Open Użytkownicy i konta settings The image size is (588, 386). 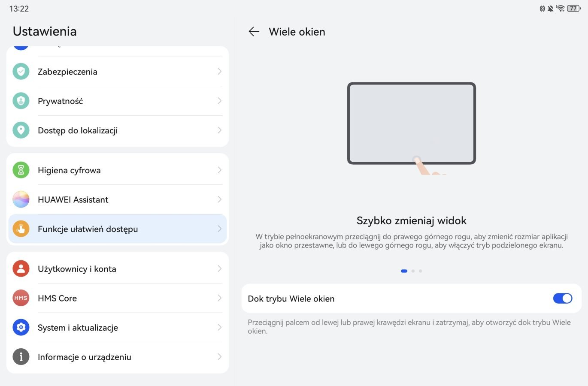(118, 268)
